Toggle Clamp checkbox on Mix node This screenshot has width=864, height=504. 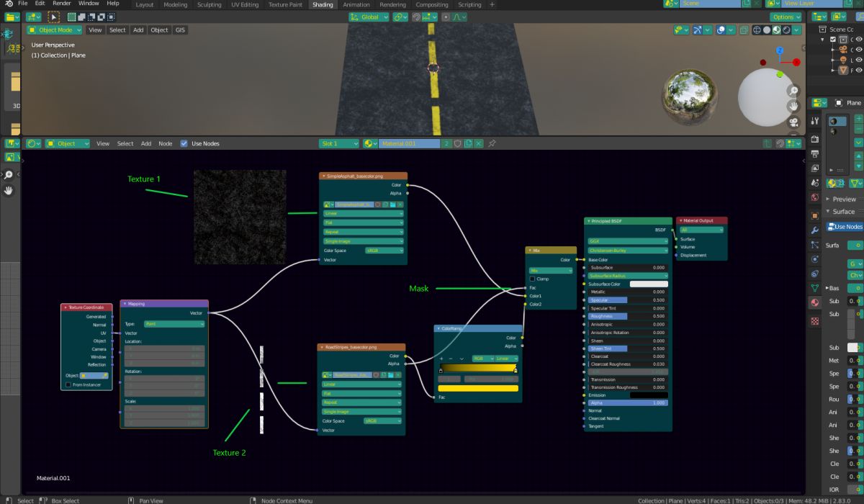pos(533,279)
